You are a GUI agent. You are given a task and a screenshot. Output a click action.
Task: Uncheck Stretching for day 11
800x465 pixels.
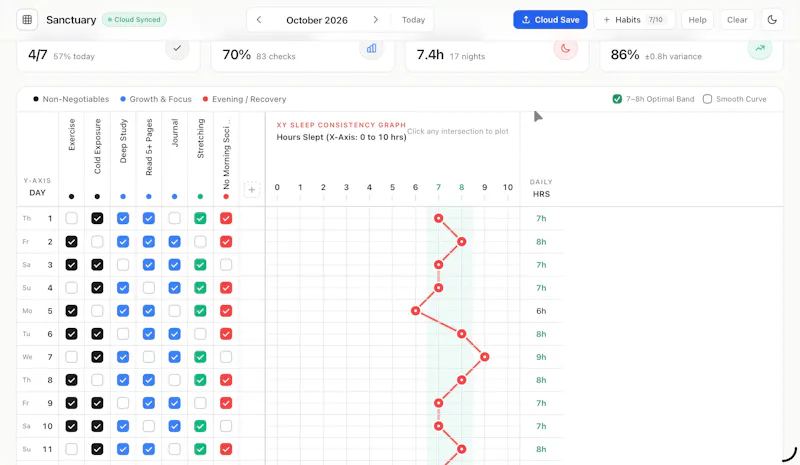point(200,449)
